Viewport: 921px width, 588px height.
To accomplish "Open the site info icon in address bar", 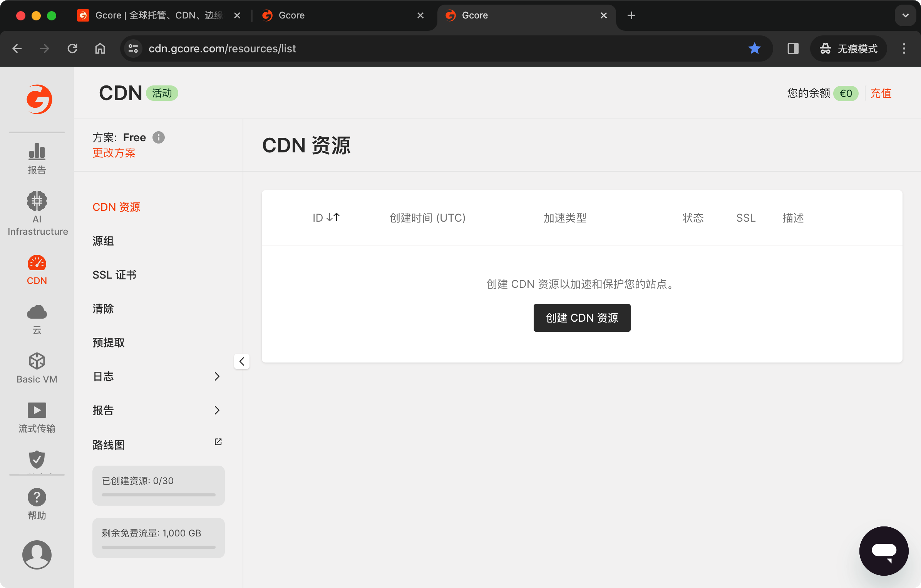I will pos(133,48).
